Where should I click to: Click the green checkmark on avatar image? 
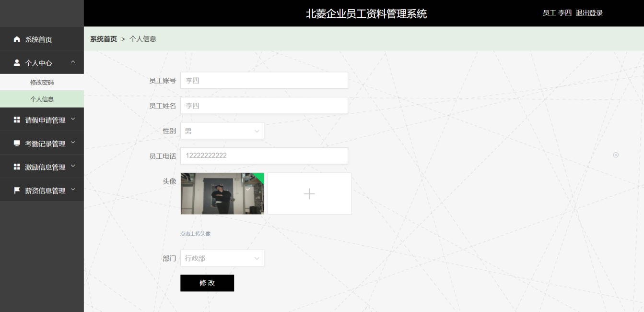(x=248, y=190)
